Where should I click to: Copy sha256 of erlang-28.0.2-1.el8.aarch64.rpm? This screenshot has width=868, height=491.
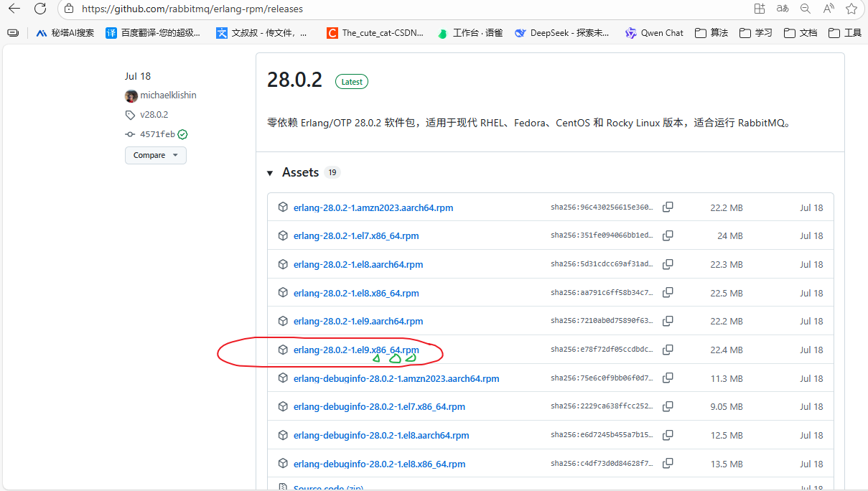[x=668, y=264]
